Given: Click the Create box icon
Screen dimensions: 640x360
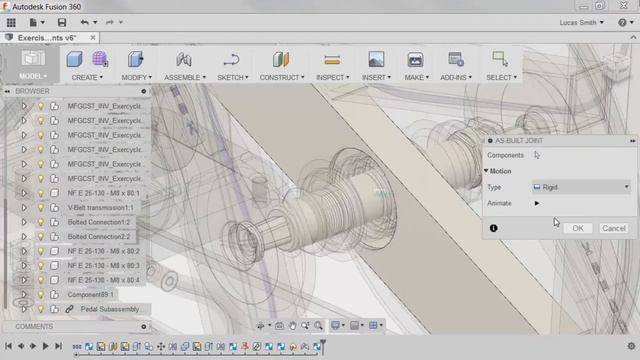Looking at the screenshot, I should coord(74,59).
